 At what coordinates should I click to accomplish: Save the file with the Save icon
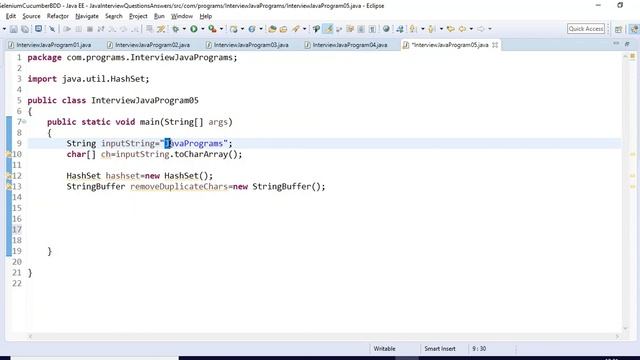coord(13,29)
